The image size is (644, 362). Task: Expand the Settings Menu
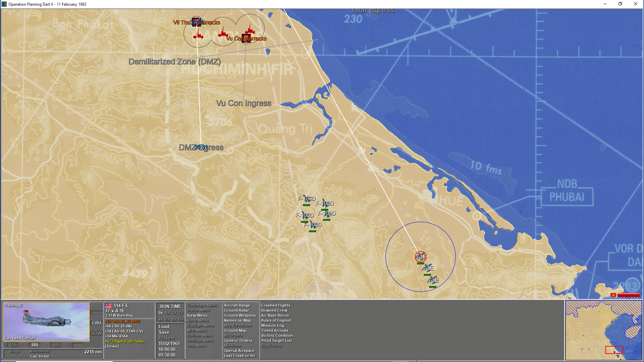coord(200,341)
